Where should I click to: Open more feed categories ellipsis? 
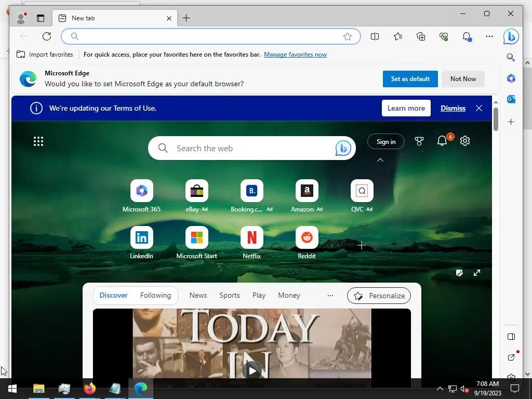(x=330, y=296)
